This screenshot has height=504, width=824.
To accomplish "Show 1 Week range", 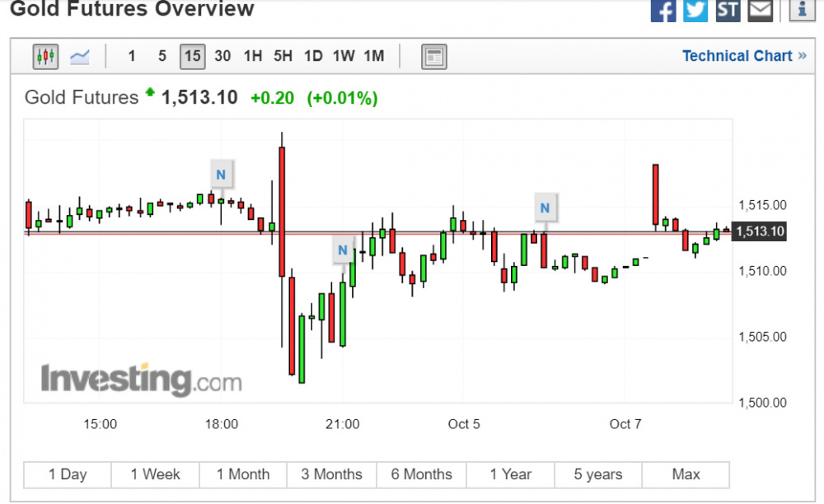I will tap(155, 474).
